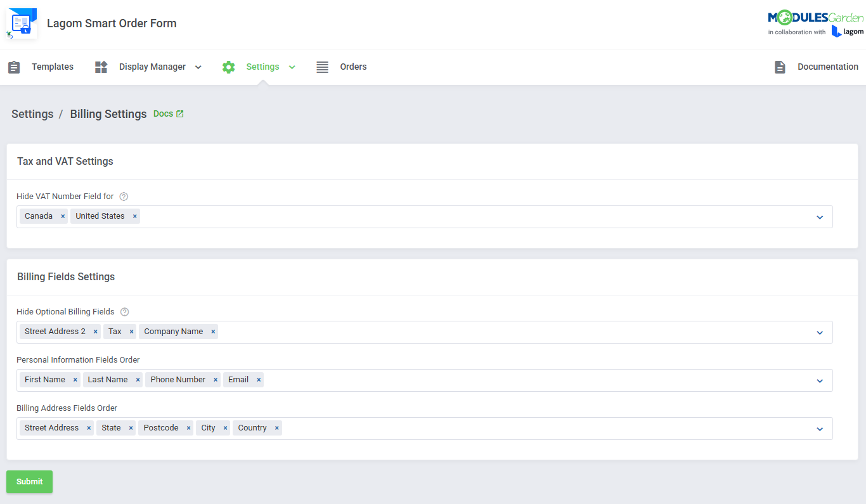Click the Documentation file icon

click(780, 67)
